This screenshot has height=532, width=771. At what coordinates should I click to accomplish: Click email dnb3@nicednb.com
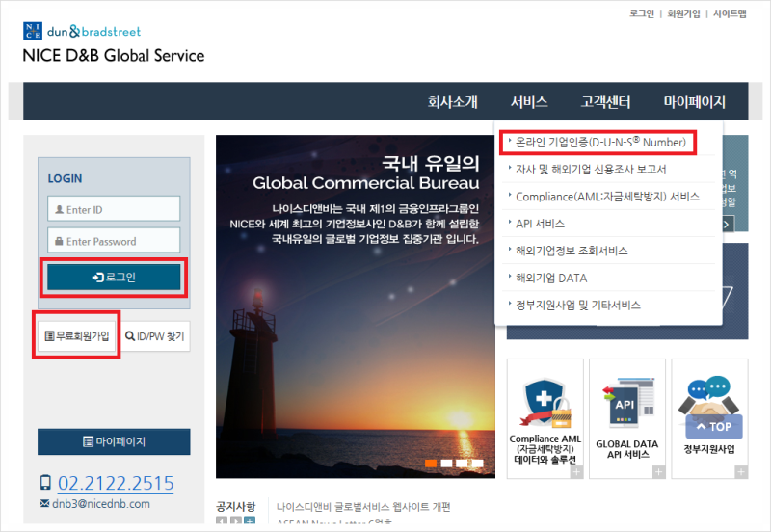(101, 504)
